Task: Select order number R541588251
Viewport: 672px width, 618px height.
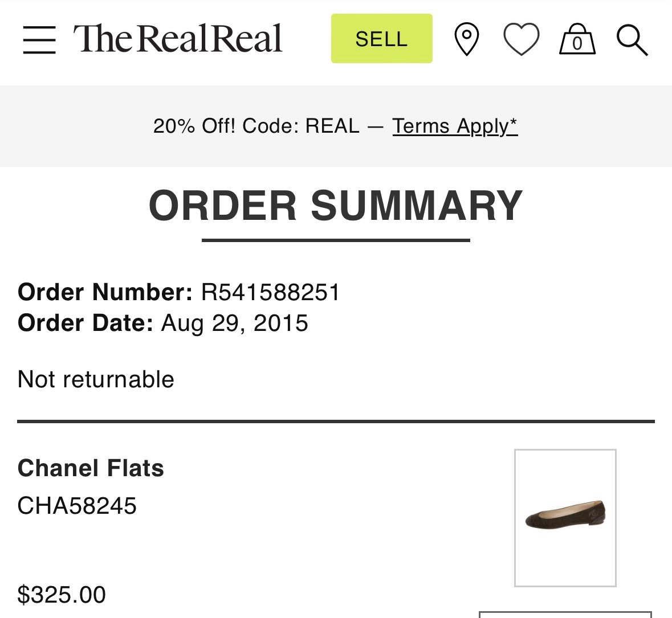Action: point(270,292)
